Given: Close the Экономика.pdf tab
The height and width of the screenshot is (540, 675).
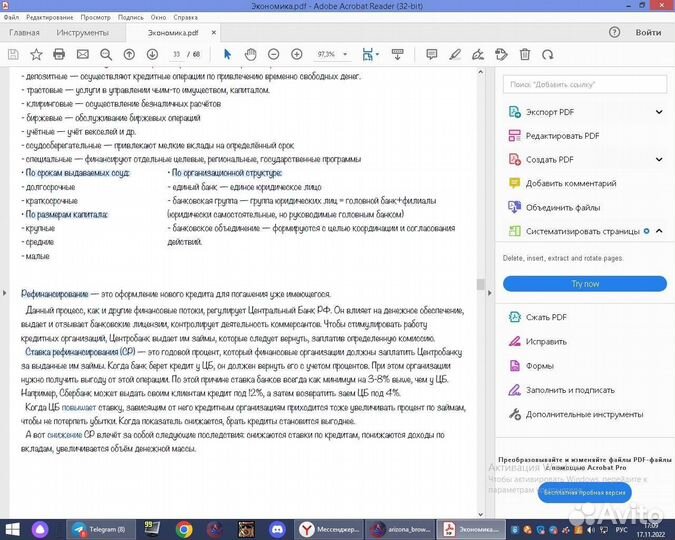Looking at the screenshot, I should click(x=214, y=33).
